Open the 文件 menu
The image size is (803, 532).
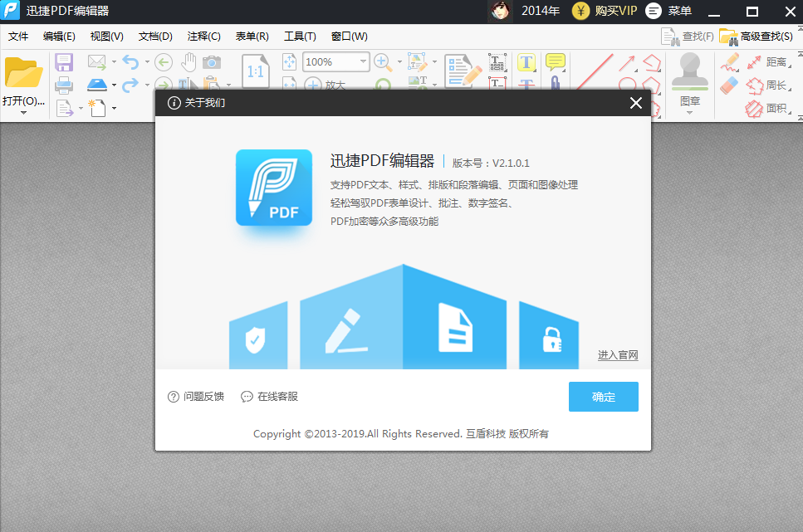coord(18,37)
